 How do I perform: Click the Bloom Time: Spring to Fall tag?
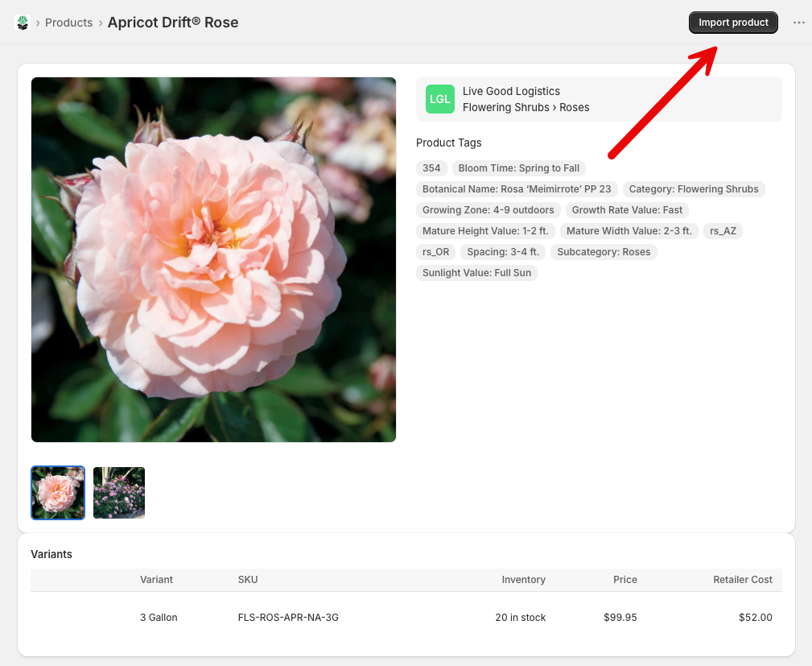[518, 168]
